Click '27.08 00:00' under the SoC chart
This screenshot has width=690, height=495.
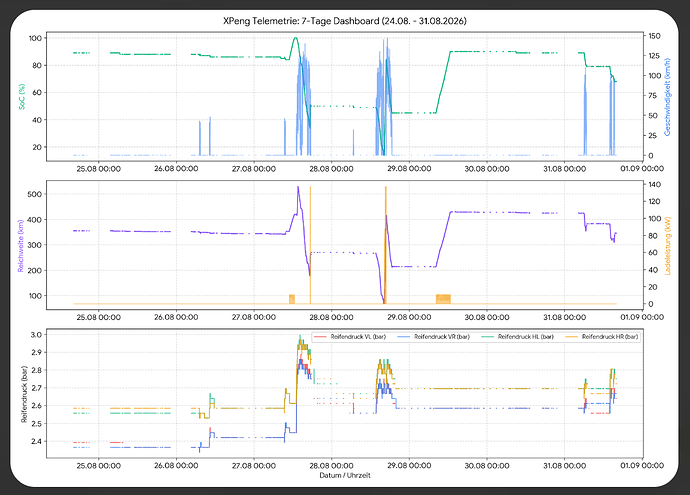tap(254, 169)
